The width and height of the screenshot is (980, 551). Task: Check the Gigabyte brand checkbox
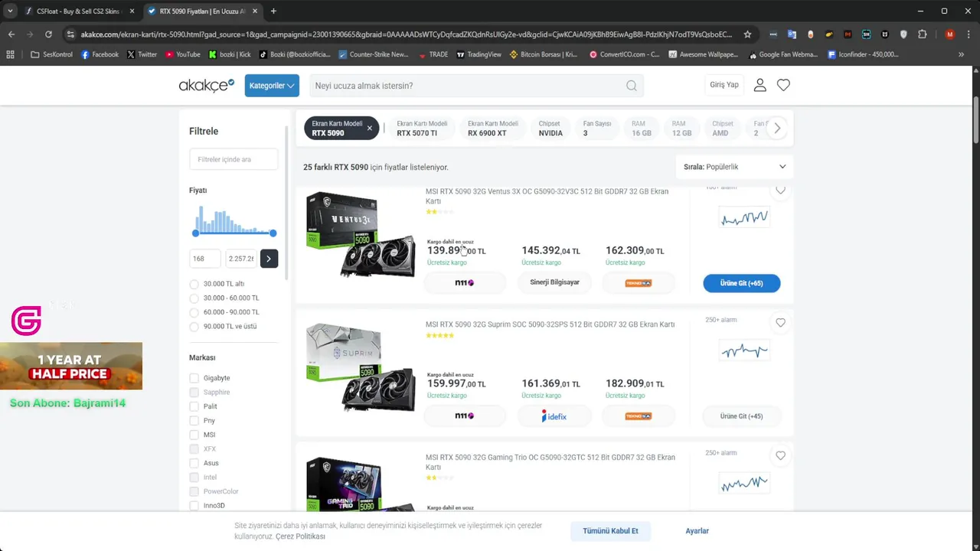pos(194,378)
